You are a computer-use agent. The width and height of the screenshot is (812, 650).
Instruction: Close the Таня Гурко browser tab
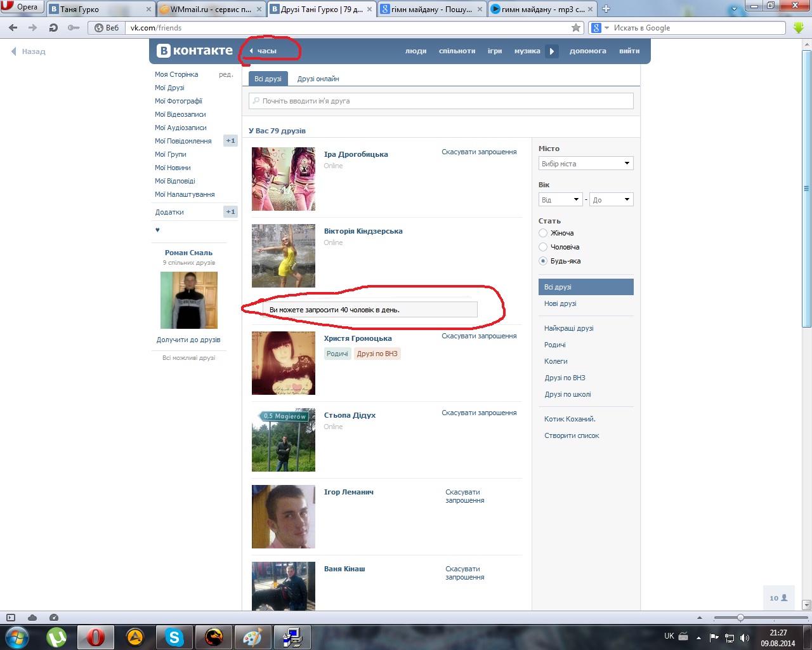pos(150,10)
